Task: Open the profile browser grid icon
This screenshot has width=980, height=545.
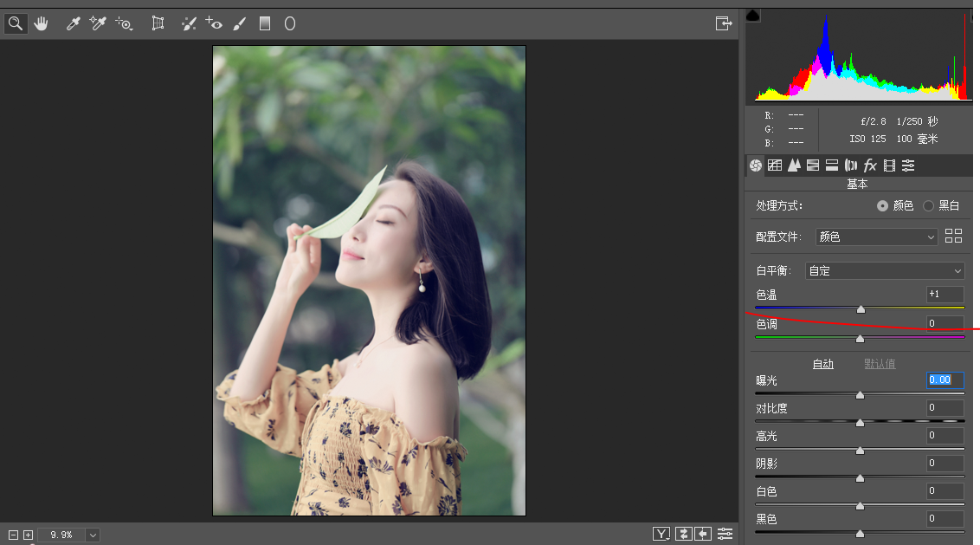Action: coord(954,236)
